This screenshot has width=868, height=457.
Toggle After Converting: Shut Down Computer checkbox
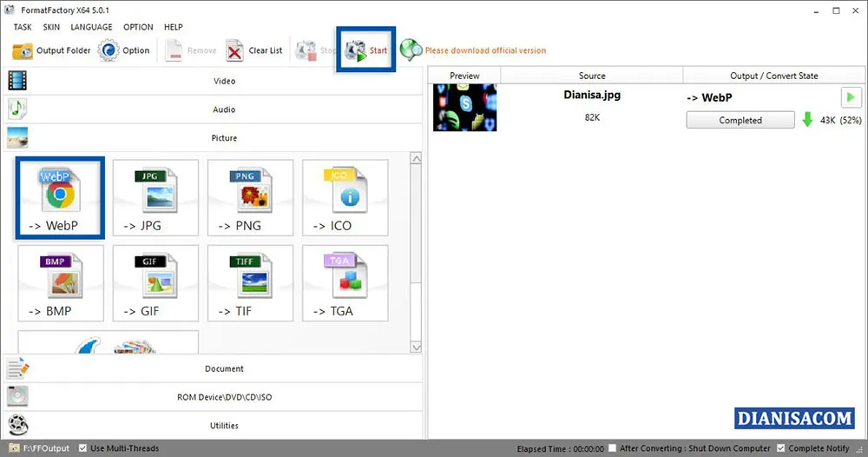[612, 448]
